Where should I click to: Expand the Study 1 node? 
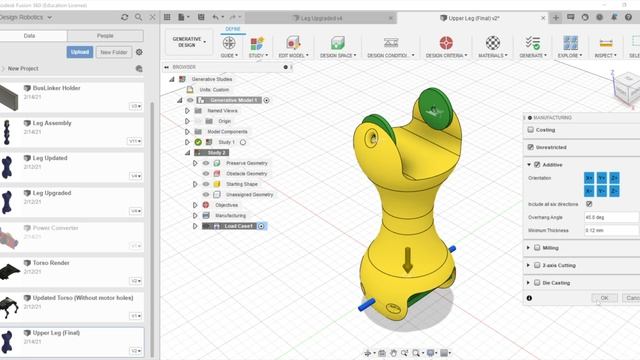pyautogui.click(x=187, y=142)
